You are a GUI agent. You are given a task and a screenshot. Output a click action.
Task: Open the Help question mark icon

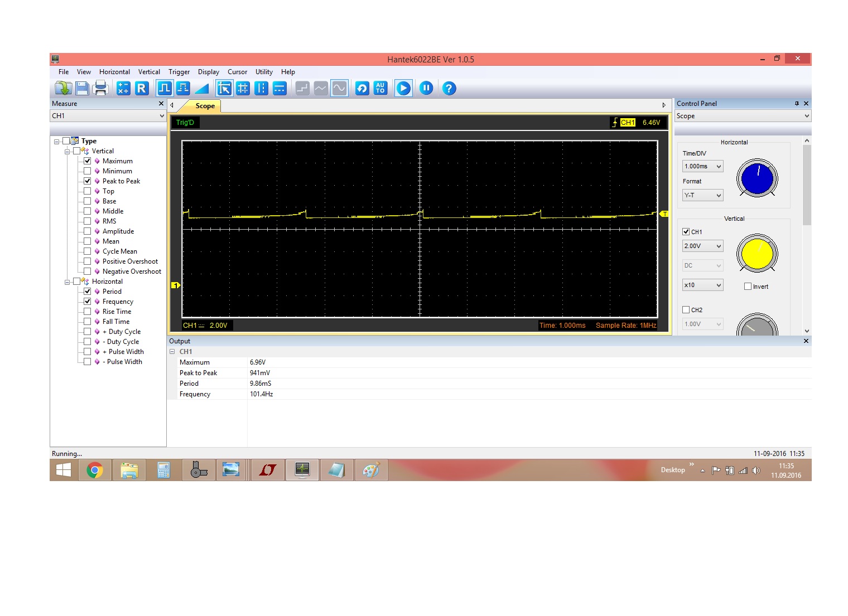pos(449,88)
